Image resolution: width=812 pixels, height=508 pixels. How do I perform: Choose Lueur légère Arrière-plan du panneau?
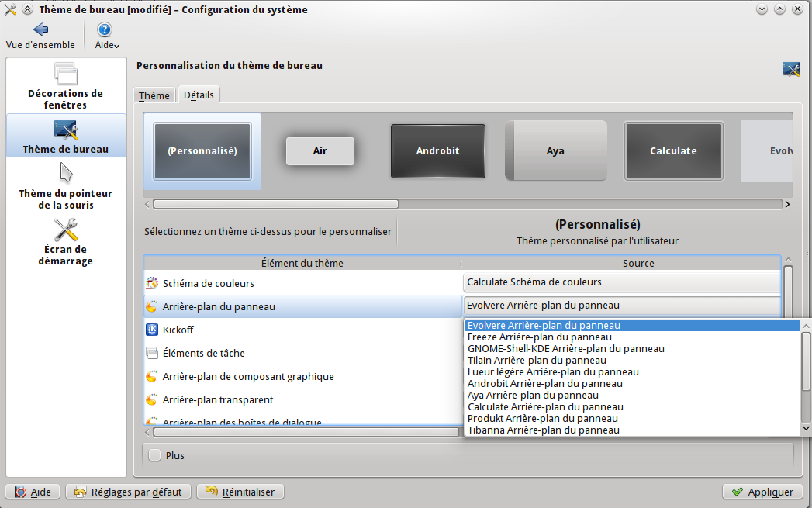pyautogui.click(x=632, y=371)
